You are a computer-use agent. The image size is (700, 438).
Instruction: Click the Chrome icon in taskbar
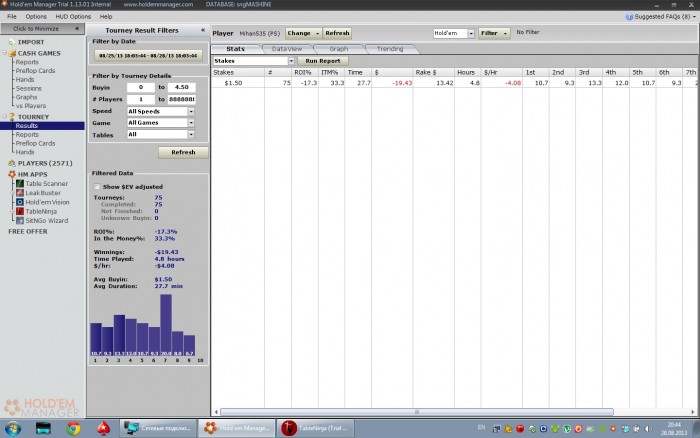(x=73, y=428)
